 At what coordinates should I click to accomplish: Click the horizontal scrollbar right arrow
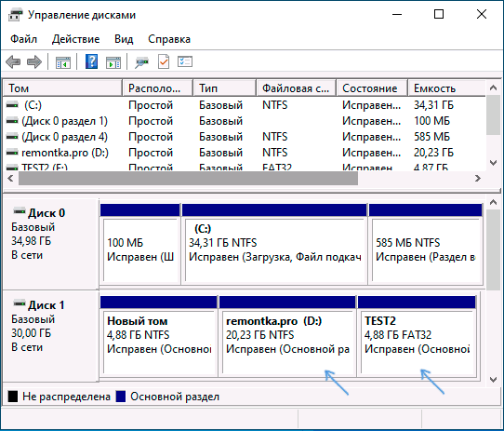[478, 179]
